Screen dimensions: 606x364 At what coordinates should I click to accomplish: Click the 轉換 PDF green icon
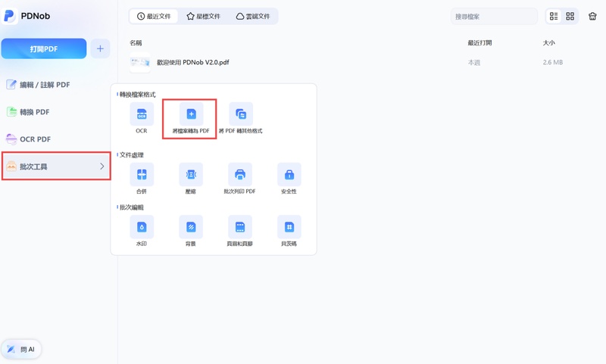click(x=11, y=112)
